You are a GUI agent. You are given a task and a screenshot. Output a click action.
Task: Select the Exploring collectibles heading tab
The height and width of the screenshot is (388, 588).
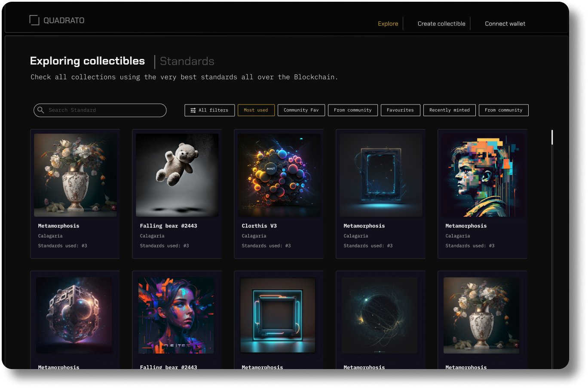click(x=87, y=61)
